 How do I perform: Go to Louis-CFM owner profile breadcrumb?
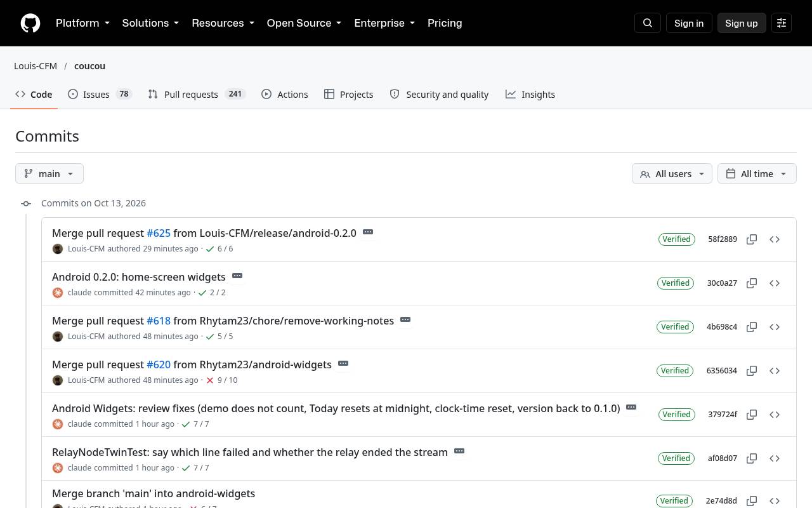pyautogui.click(x=36, y=66)
